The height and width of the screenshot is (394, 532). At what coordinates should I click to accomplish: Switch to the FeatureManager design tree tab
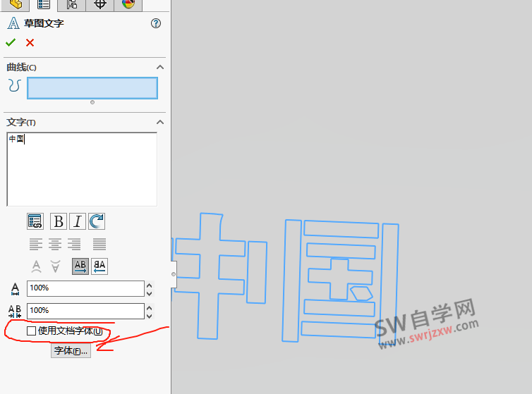coord(16,5)
